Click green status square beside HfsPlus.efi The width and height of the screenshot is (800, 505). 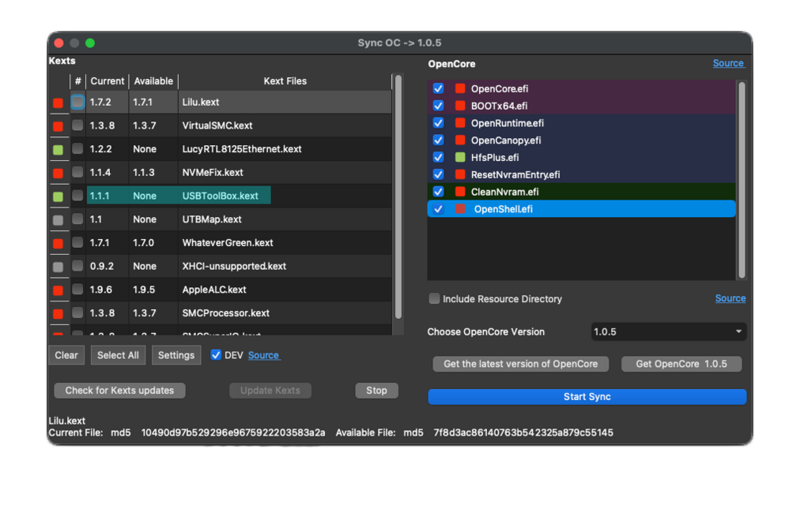[x=460, y=157]
